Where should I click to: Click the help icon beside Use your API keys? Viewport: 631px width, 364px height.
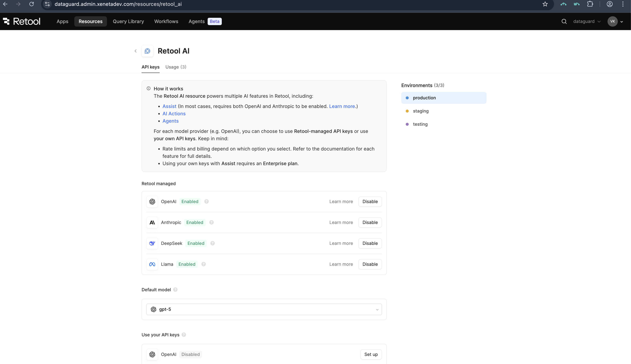click(184, 334)
